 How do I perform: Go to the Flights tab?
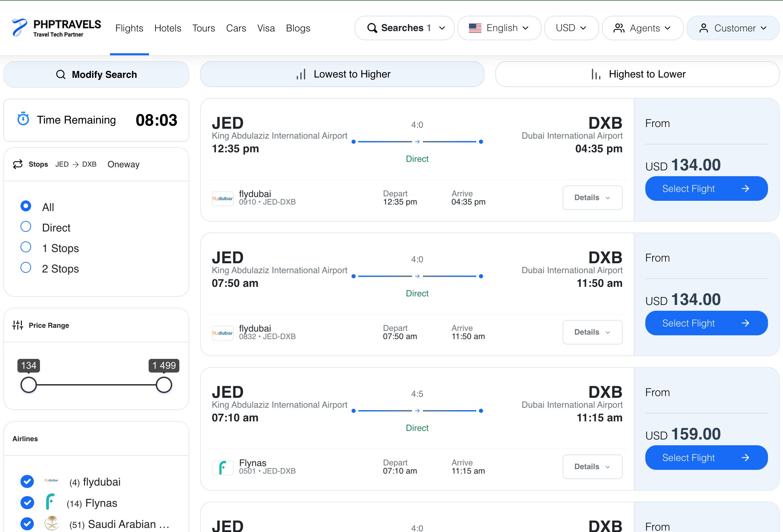129,28
